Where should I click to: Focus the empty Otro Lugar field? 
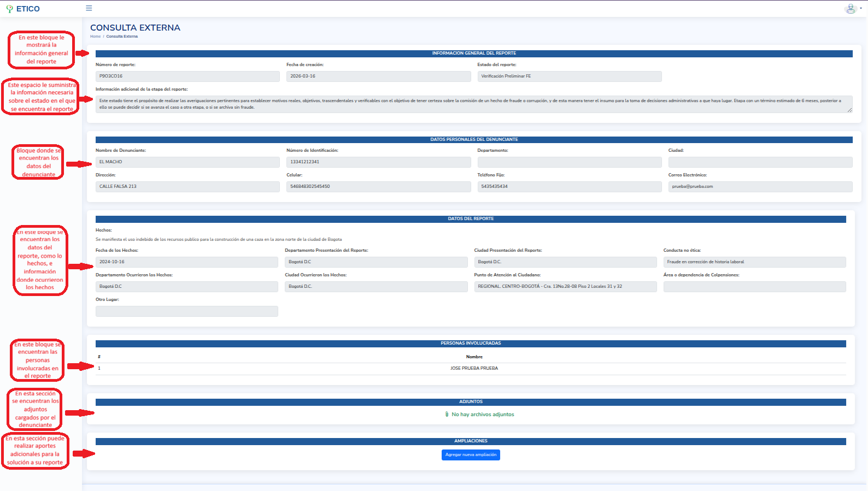point(186,311)
